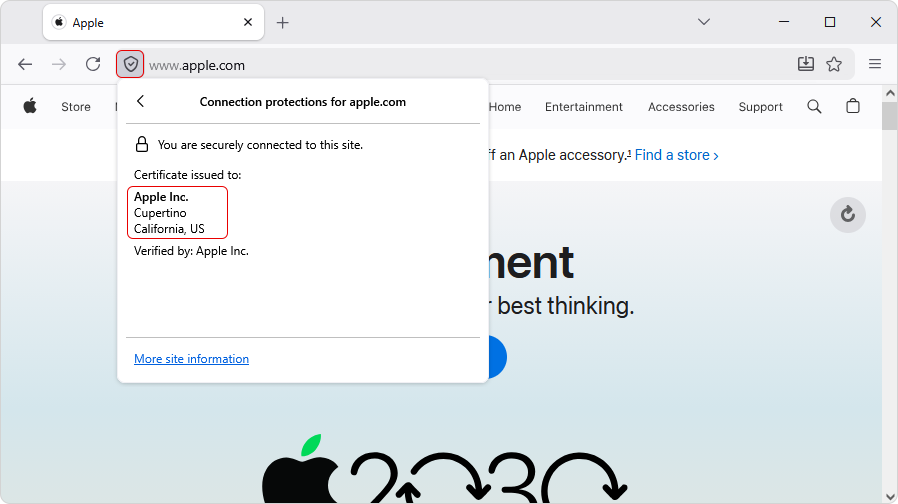This screenshot has height=504, width=898.
Task: Click the Verified by: Apple Inc. text
Action: pyautogui.click(x=191, y=251)
